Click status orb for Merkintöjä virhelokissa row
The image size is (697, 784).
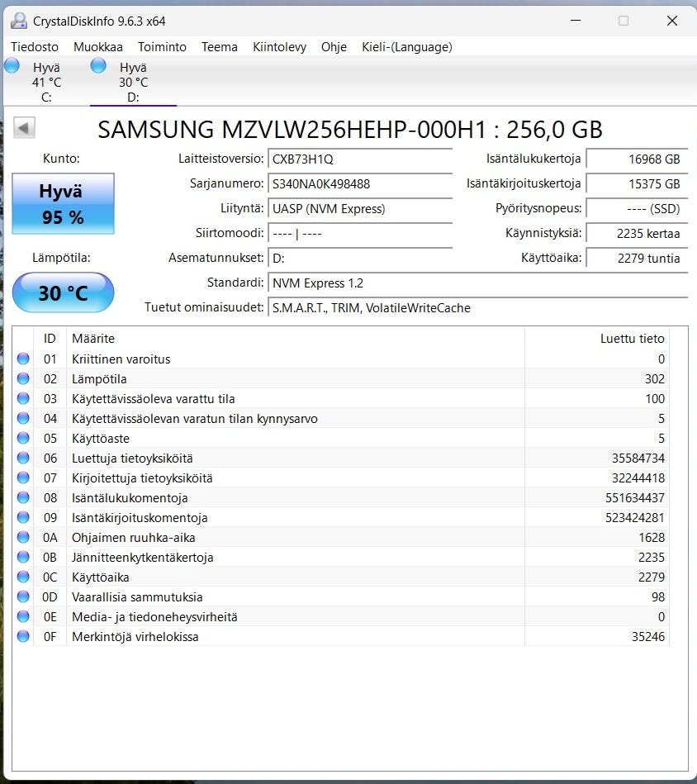point(23,636)
